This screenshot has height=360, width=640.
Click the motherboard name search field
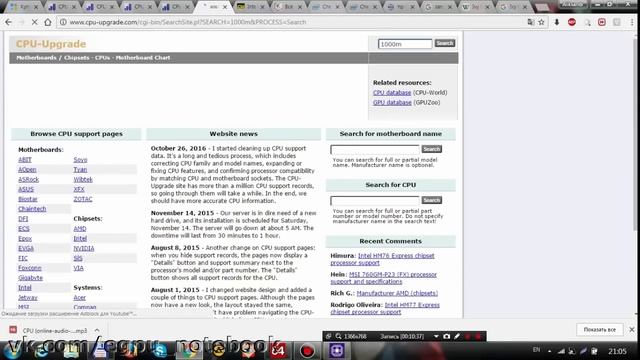click(375, 149)
